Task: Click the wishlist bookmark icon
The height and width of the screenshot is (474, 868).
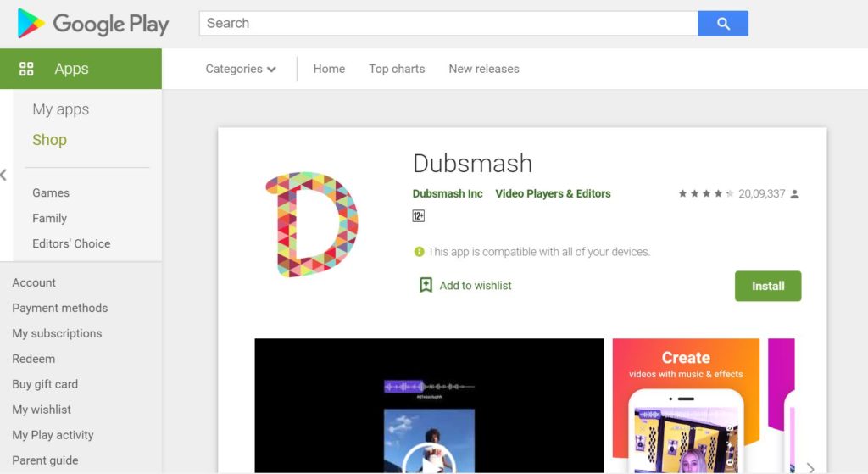Action: [x=426, y=285]
